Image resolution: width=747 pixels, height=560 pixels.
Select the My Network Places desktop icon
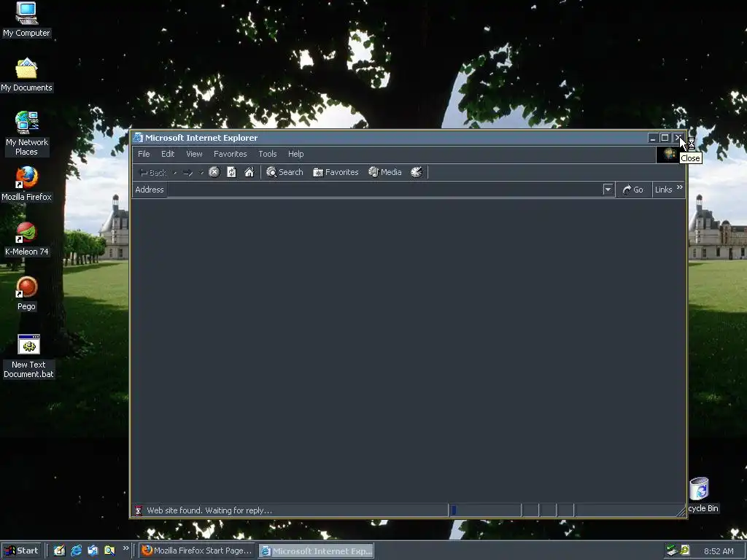point(27,134)
